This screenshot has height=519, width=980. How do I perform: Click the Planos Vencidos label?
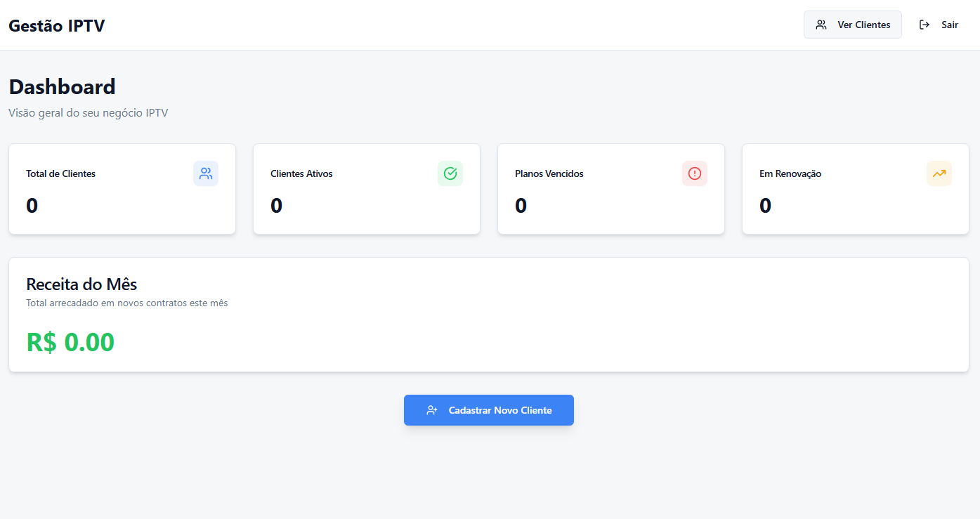click(549, 173)
